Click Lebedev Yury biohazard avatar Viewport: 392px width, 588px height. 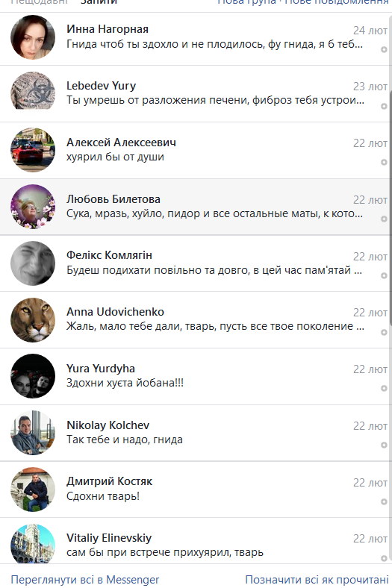coord(33,90)
